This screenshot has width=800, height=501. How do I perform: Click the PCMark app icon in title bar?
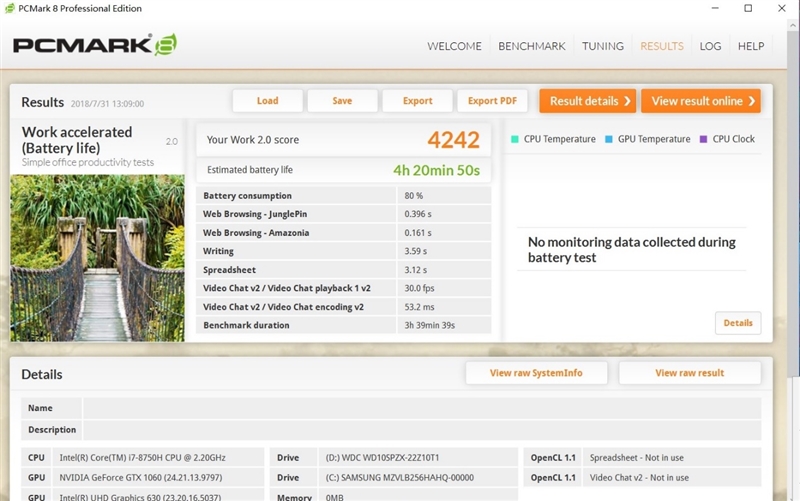pyautogui.click(x=10, y=9)
